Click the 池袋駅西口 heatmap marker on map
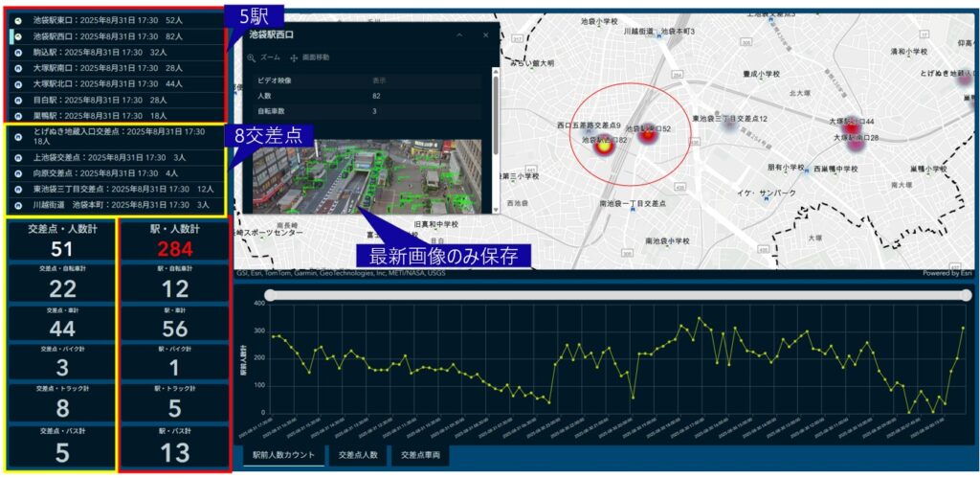Viewport: 980px width, 478px height. tap(603, 147)
